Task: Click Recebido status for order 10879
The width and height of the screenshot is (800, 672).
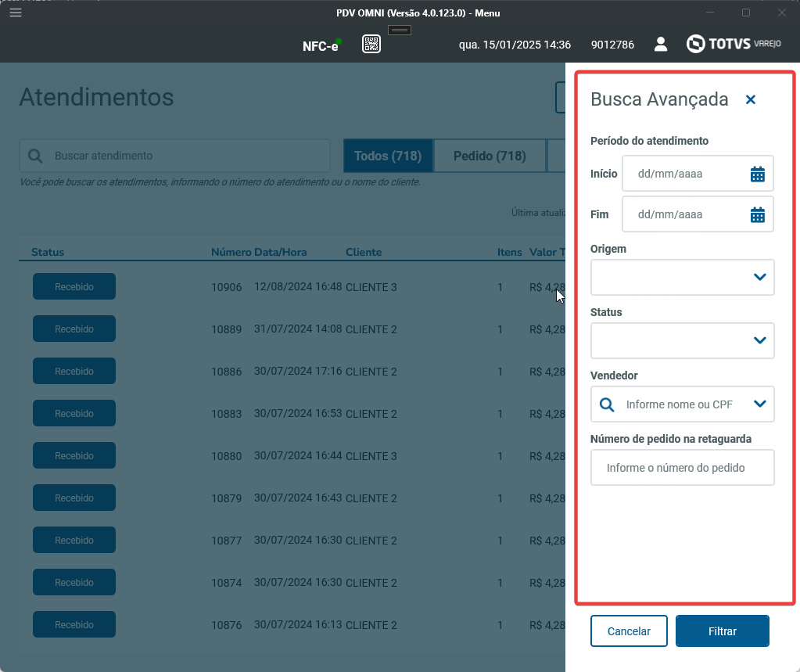Action: pos(74,498)
